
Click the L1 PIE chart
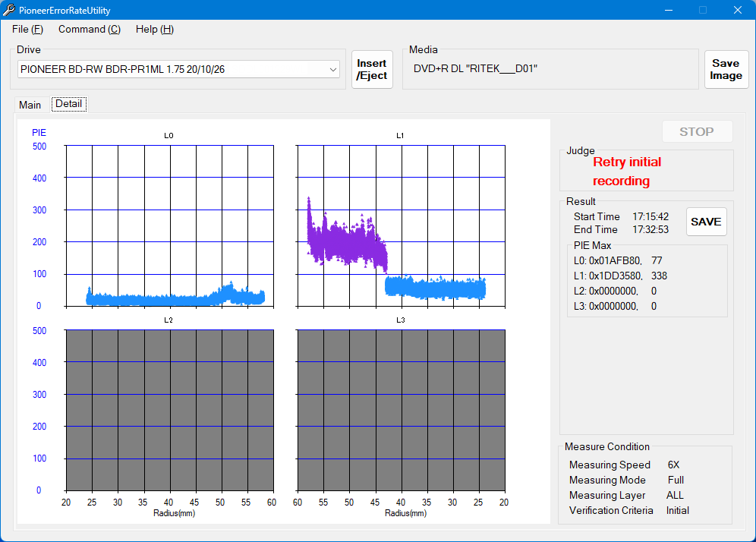coord(401,225)
